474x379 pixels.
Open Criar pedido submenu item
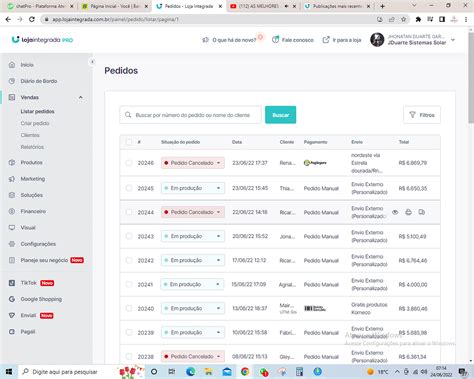tap(35, 123)
